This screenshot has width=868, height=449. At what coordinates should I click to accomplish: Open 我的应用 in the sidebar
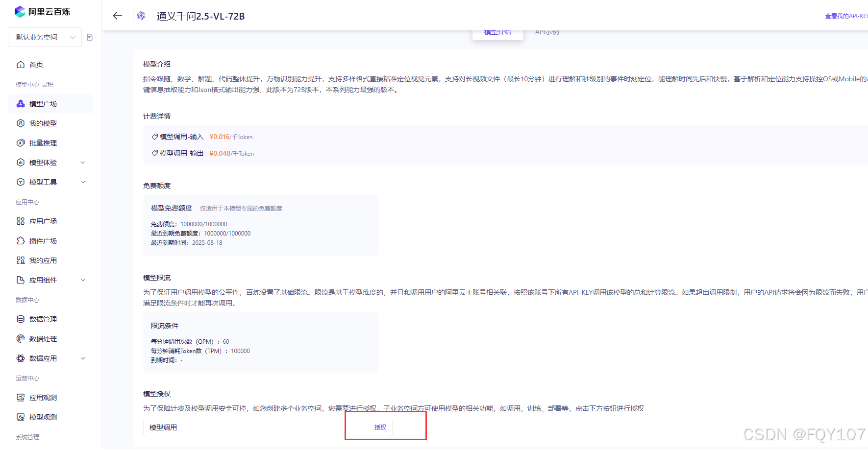(x=50, y=260)
